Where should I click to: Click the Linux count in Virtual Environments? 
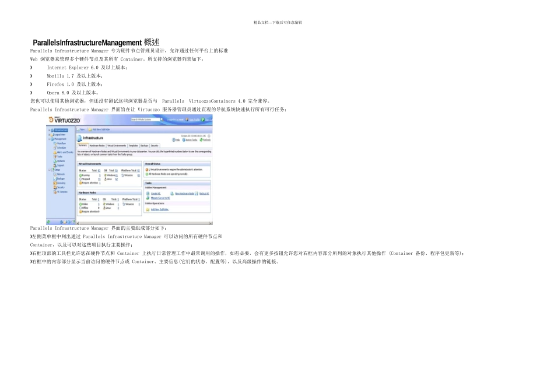[117, 179]
